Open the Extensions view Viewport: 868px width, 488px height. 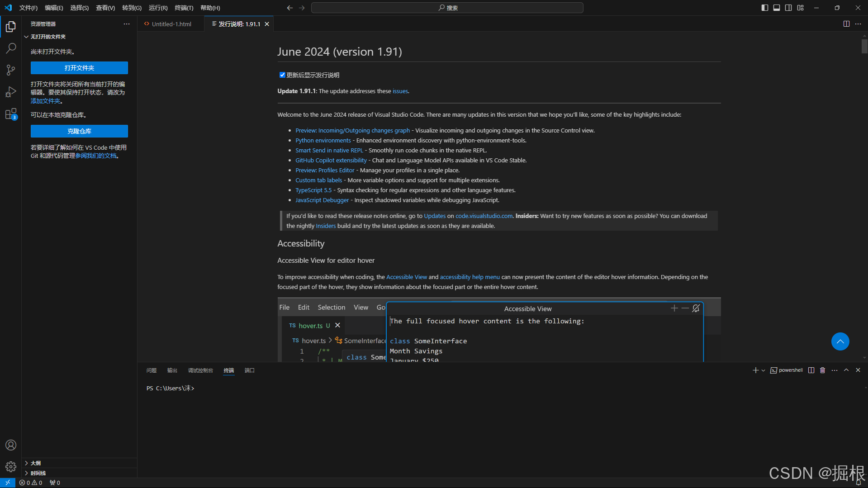point(11,114)
